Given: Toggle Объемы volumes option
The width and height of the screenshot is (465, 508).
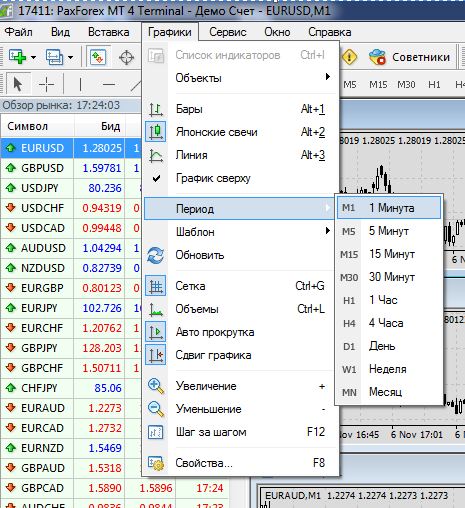Looking at the screenshot, I should click(x=240, y=309).
